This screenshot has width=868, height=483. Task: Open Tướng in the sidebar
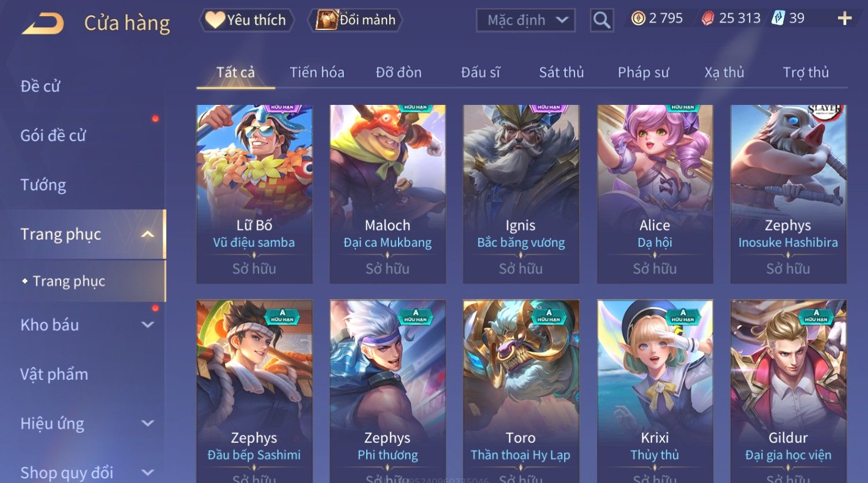pyautogui.click(x=43, y=185)
